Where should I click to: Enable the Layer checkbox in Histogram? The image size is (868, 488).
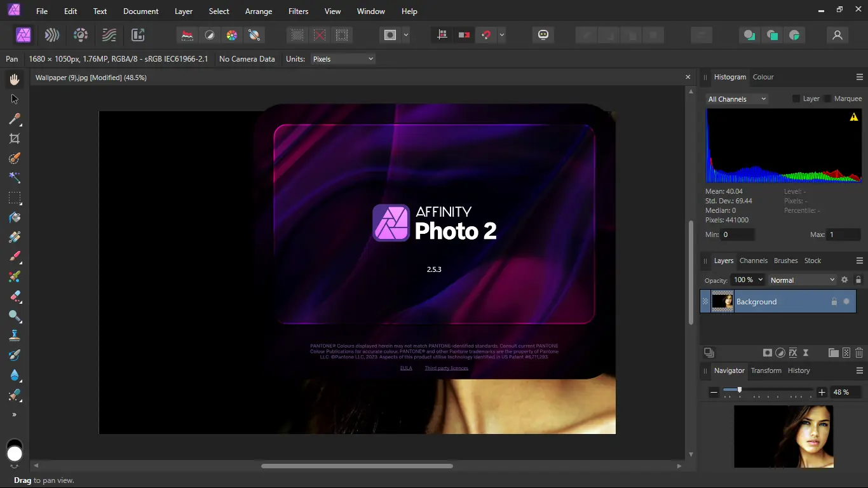pos(796,98)
